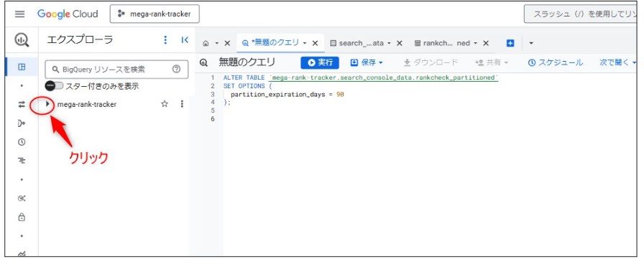Viewport: 644px width, 264px height.
Task: Click the BigQuery logo icon in sidebar
Action: [22, 39]
